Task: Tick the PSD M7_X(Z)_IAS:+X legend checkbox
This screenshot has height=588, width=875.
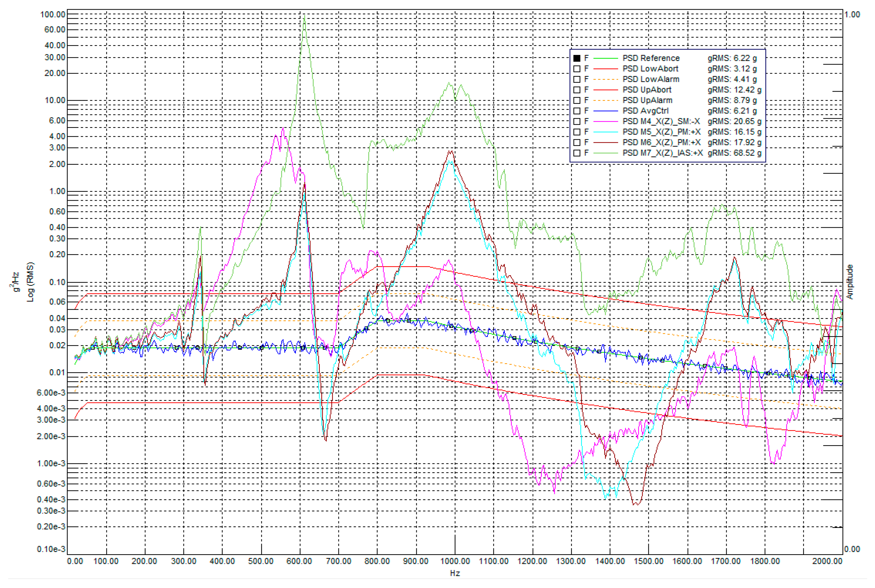Action: [x=577, y=153]
